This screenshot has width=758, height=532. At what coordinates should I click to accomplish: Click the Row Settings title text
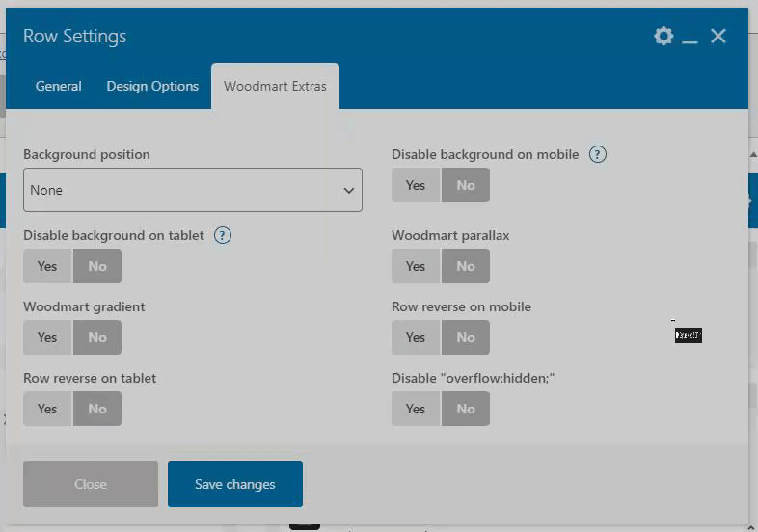(75, 37)
